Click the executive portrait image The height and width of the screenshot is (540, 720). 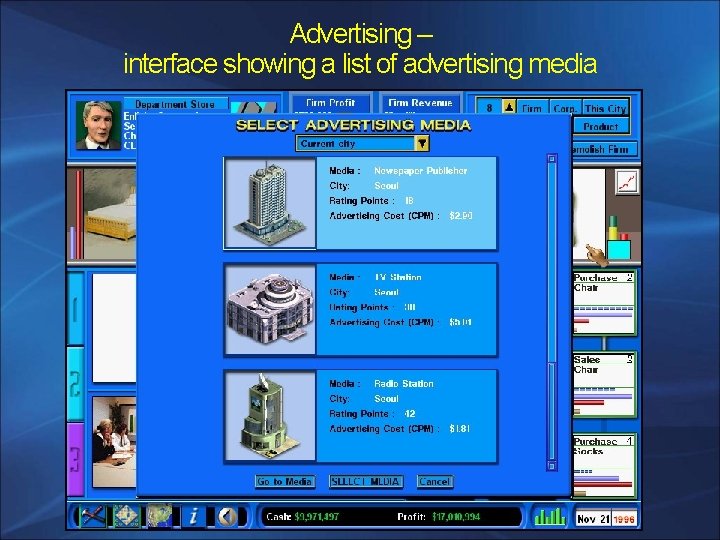(x=98, y=125)
